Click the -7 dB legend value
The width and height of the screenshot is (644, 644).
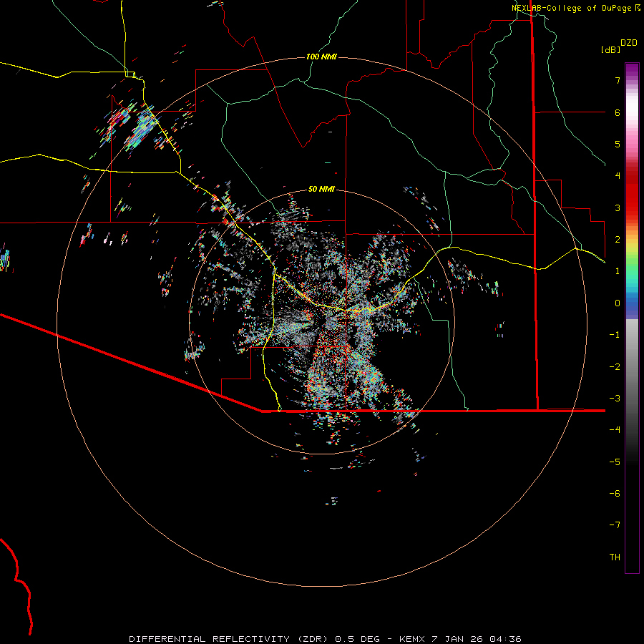[615, 525]
